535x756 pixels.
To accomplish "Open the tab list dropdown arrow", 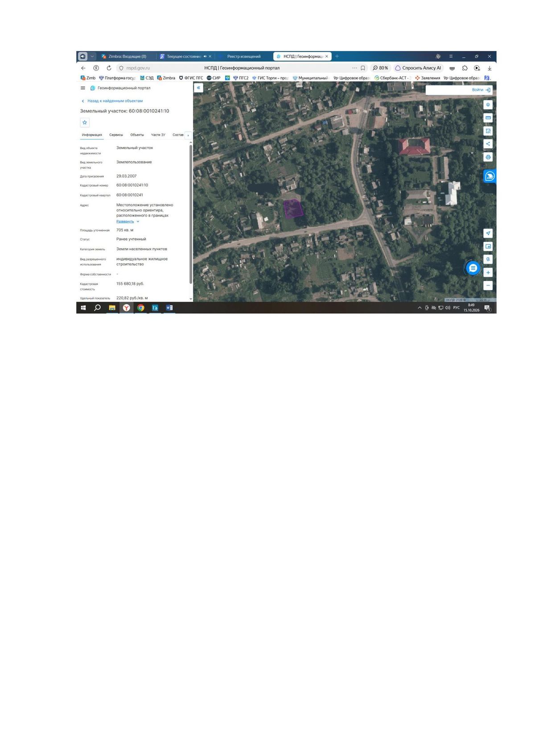I will pos(92,57).
